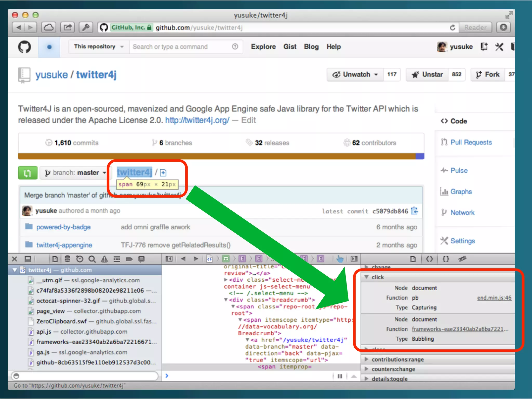This screenshot has width=532, height=399.
Task: Click the element selection pointer icon
Action: pos(340,259)
